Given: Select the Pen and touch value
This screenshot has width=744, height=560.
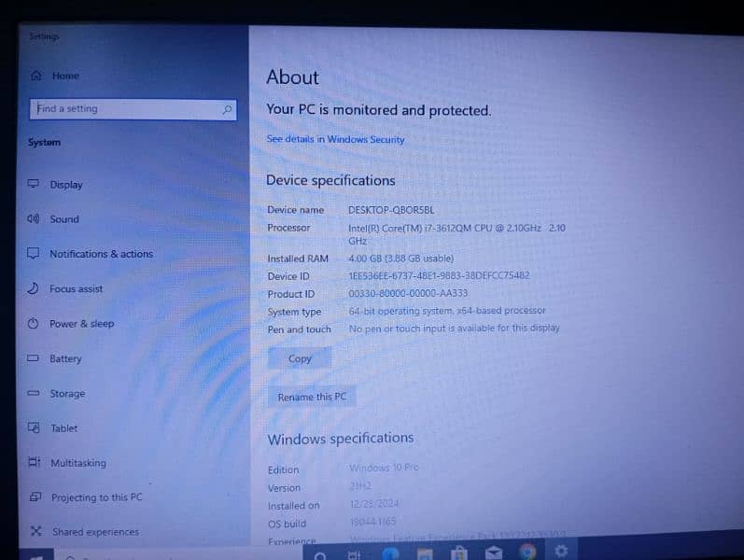Looking at the screenshot, I should pyautogui.click(x=454, y=329).
